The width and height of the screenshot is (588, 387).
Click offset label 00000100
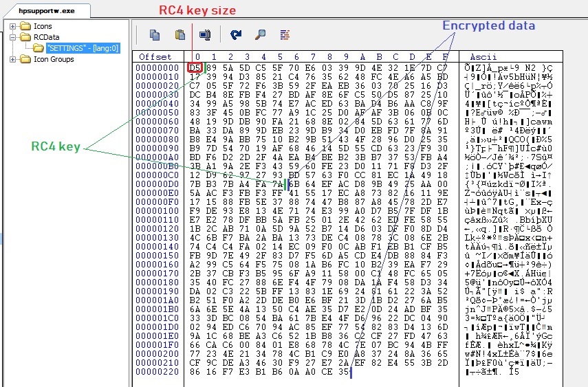pos(157,211)
